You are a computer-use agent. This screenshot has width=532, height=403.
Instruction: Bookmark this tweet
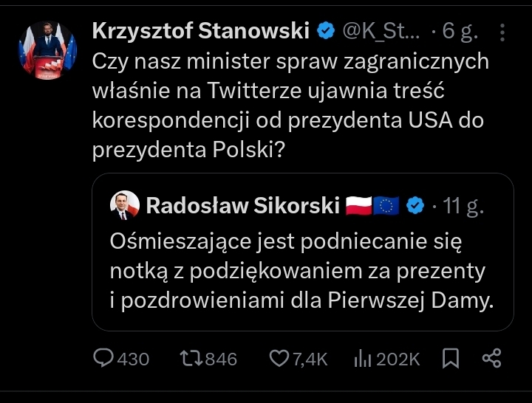click(x=451, y=359)
